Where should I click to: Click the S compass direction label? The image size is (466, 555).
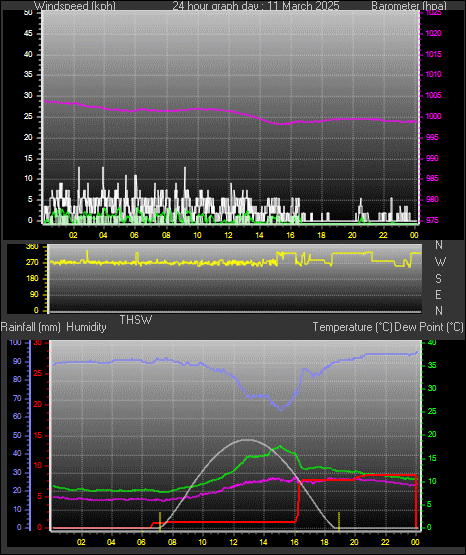click(438, 279)
